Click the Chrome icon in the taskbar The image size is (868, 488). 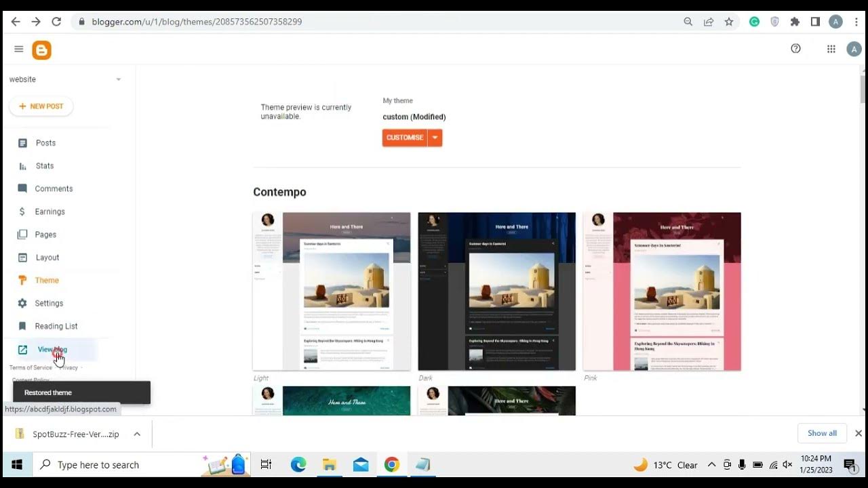[391, 465]
